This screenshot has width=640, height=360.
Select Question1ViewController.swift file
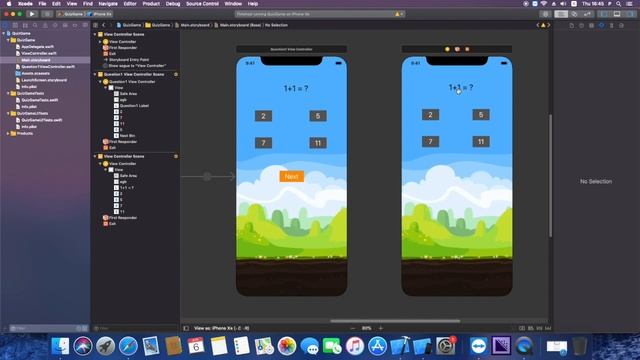(x=48, y=67)
